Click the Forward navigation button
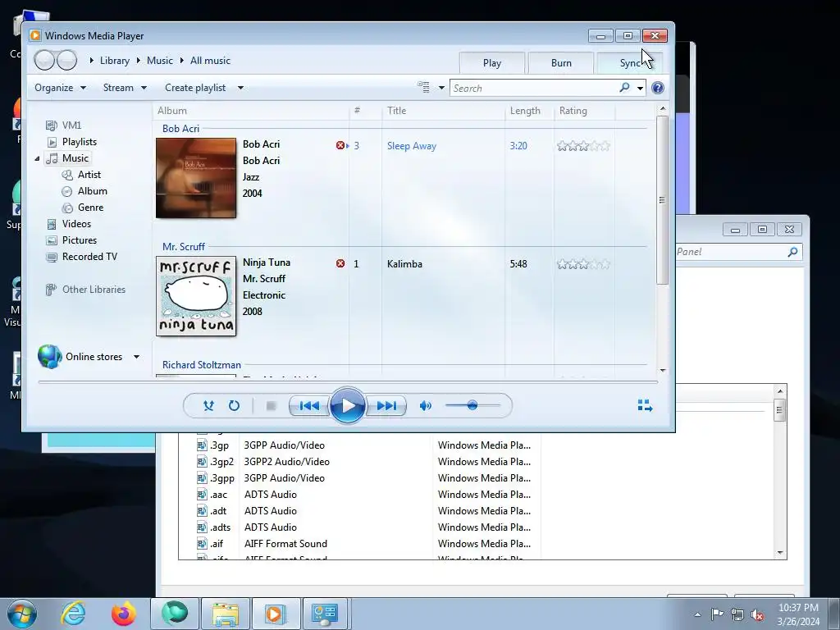Viewport: 840px width, 630px height. coord(67,60)
